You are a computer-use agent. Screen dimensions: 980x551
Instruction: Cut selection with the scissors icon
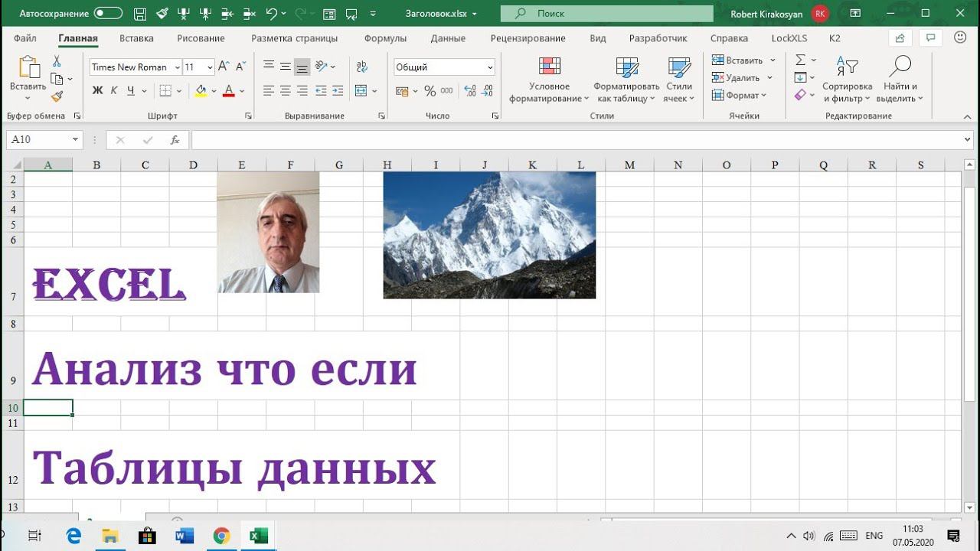pos(57,61)
